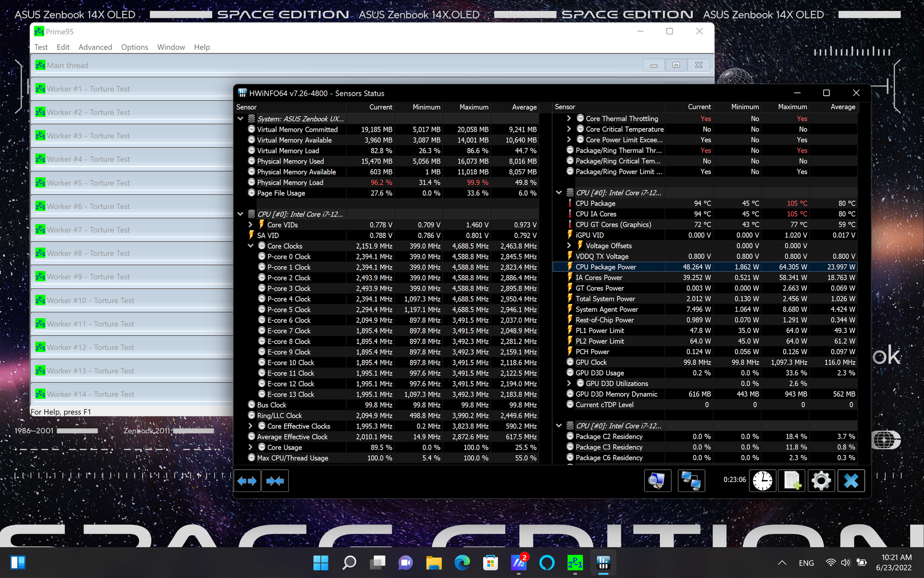Click the expand columns arrows button
The image size is (924, 578).
pos(247,481)
